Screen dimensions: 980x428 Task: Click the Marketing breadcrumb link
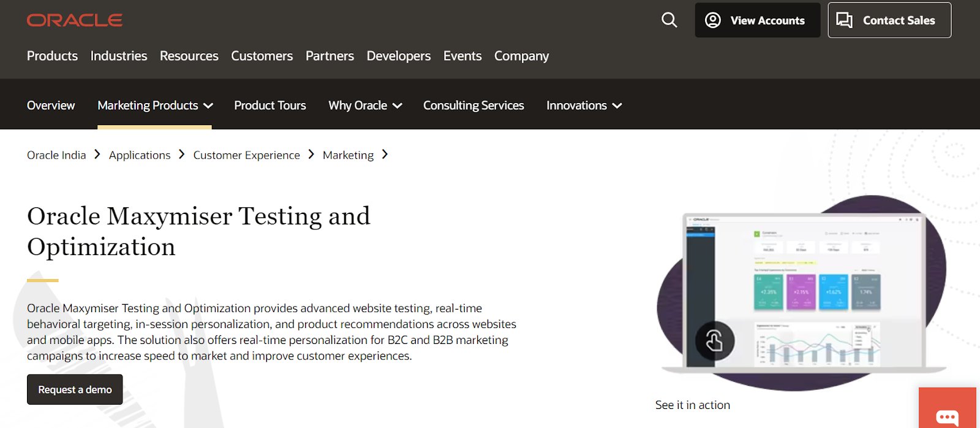tap(348, 155)
